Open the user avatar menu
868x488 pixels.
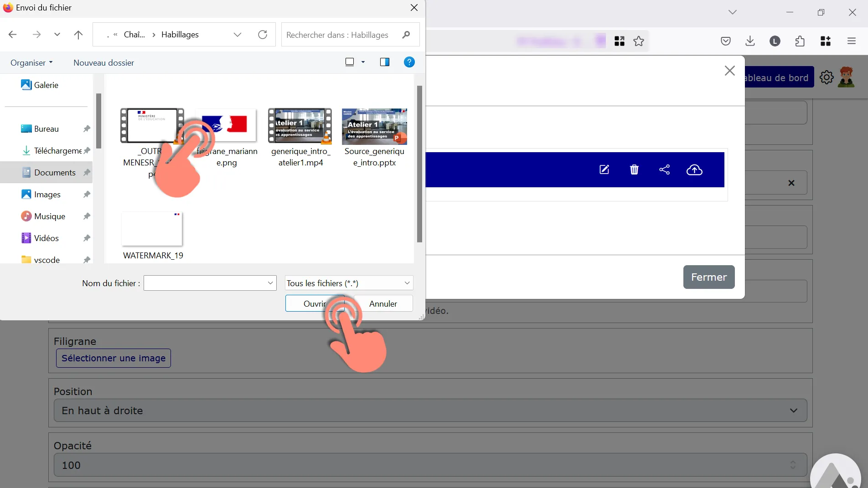pyautogui.click(x=846, y=77)
